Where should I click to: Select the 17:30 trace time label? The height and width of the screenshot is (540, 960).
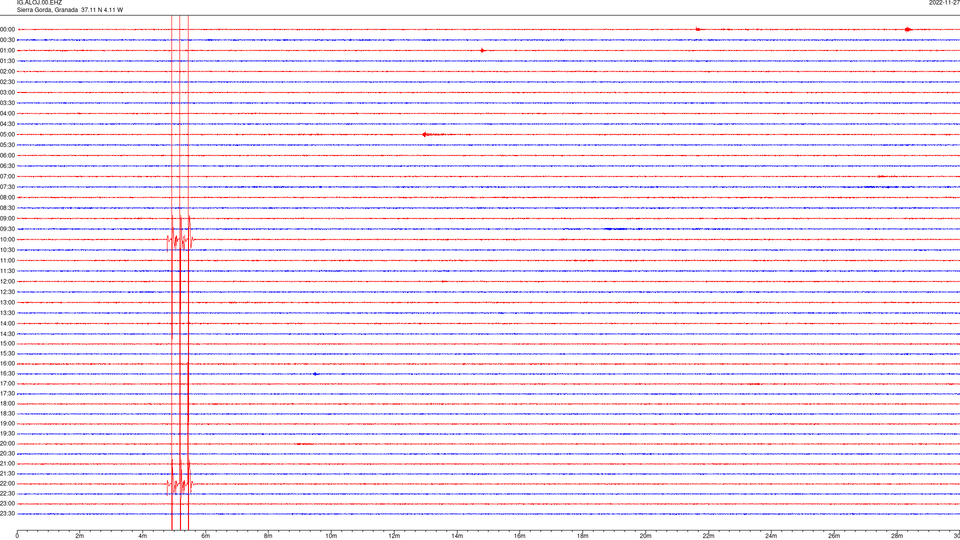pyautogui.click(x=7, y=394)
